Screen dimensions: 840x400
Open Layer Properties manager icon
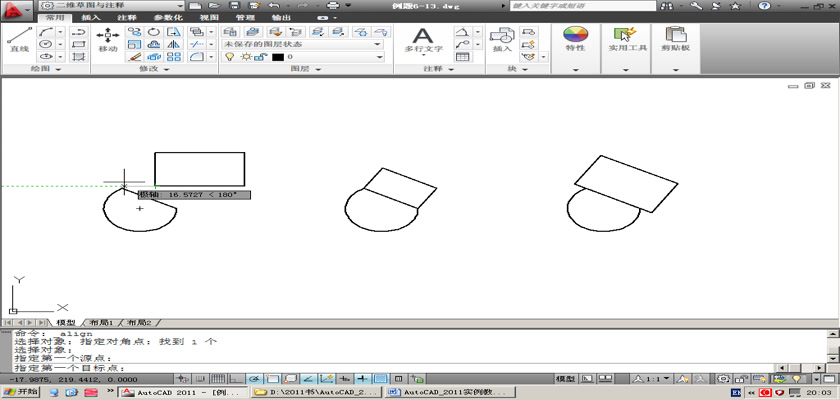231,32
